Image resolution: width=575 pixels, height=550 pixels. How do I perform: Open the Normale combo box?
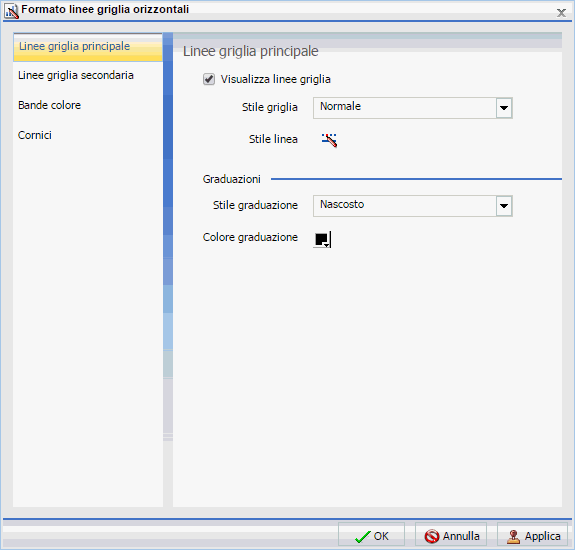[413, 108]
